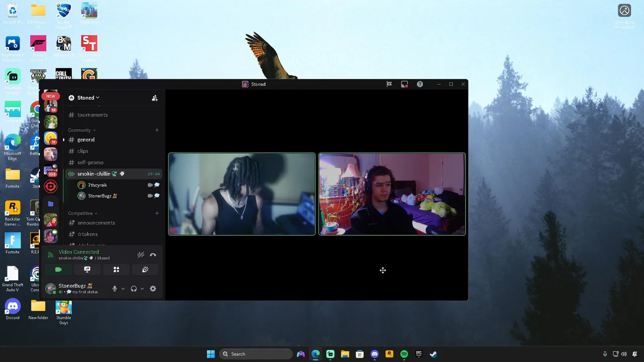Click the system tray microphone icon
Screen dimensions: 644x362
[605, 354]
